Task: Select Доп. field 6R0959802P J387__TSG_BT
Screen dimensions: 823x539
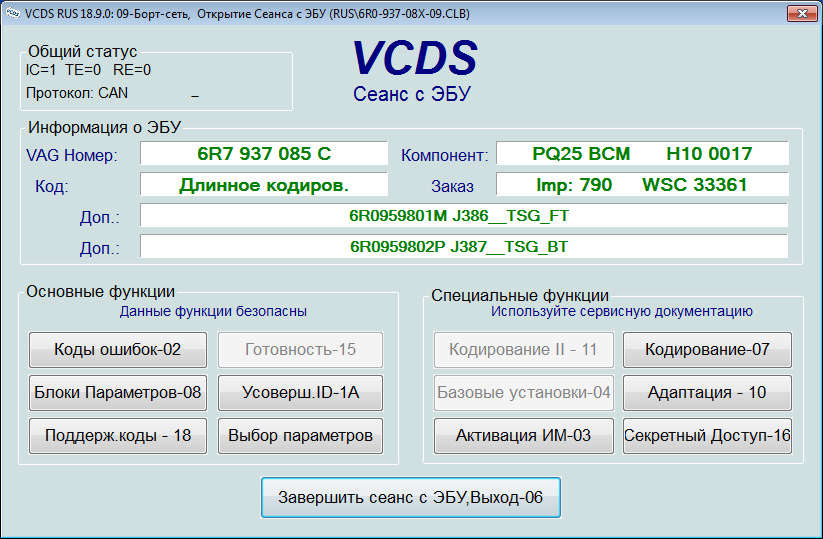Action: coord(464,247)
